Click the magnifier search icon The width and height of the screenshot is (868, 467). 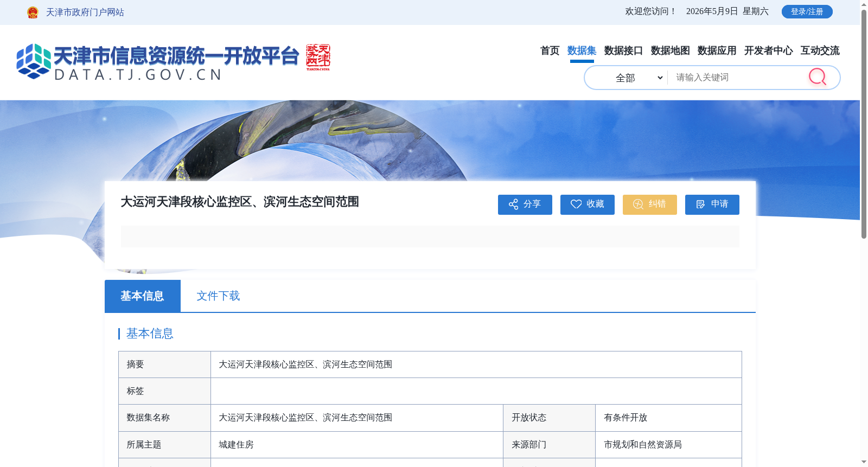[818, 77]
